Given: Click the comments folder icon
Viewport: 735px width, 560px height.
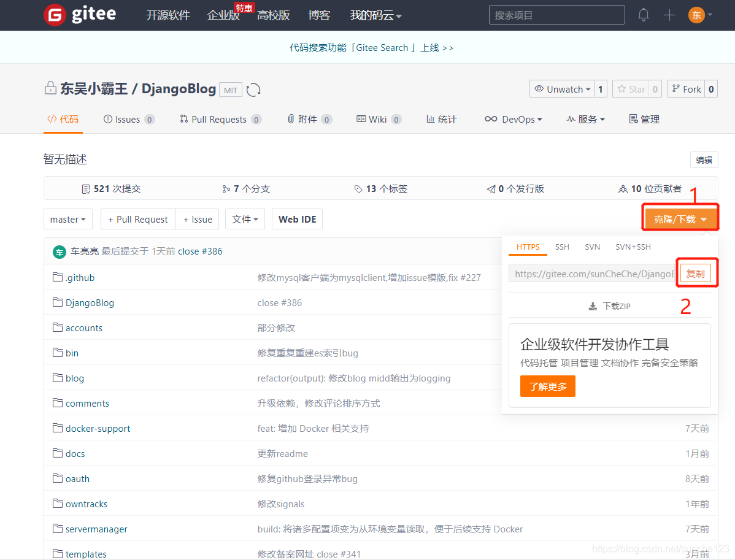Looking at the screenshot, I should coord(58,402).
